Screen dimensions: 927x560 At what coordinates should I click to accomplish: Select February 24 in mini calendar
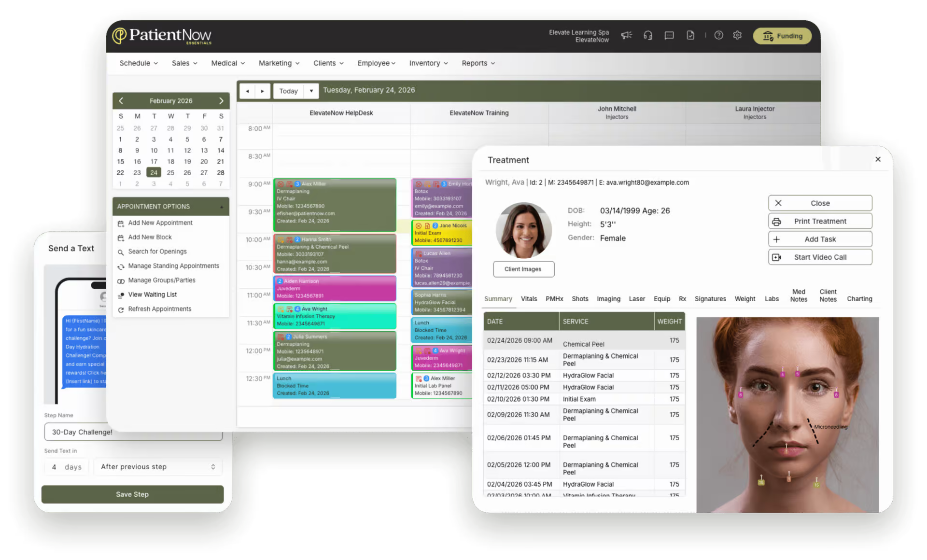pos(154,173)
